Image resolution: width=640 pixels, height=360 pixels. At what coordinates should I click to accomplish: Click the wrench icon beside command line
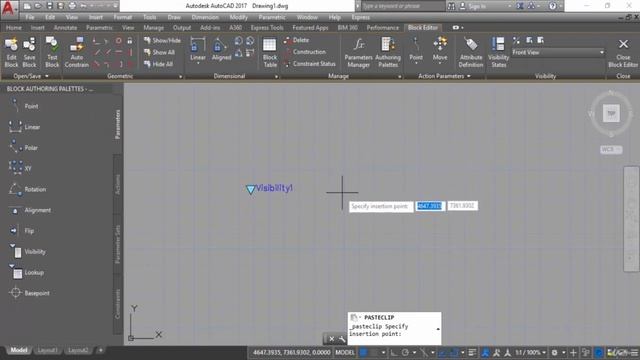tap(342, 339)
